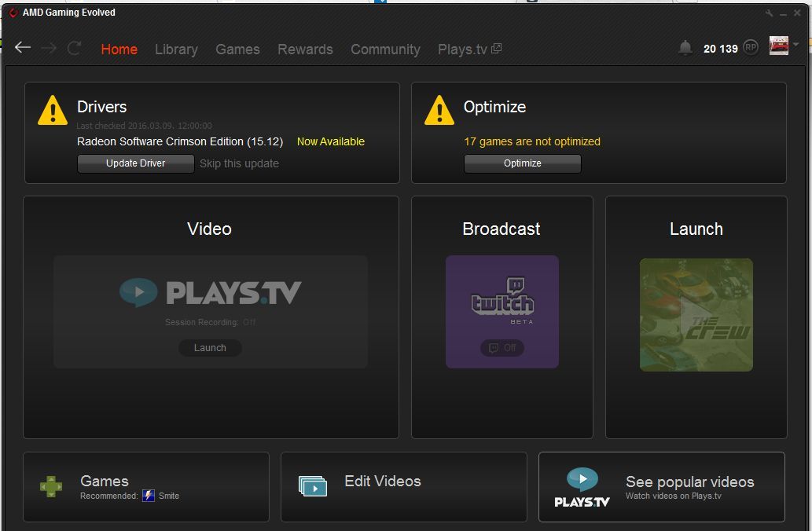Viewport: 812px width, 531px height.
Task: Click the Edit Videos film icon
Action: pyautogui.click(x=313, y=486)
